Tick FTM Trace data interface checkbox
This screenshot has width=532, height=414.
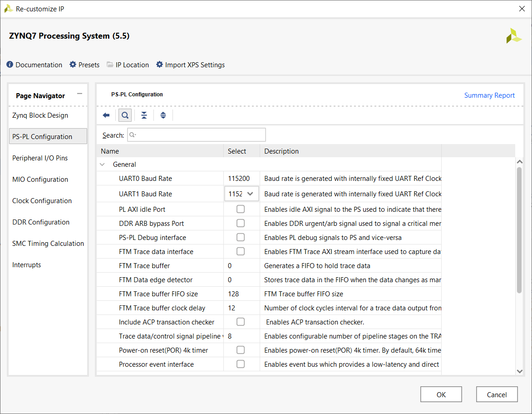pyautogui.click(x=241, y=251)
